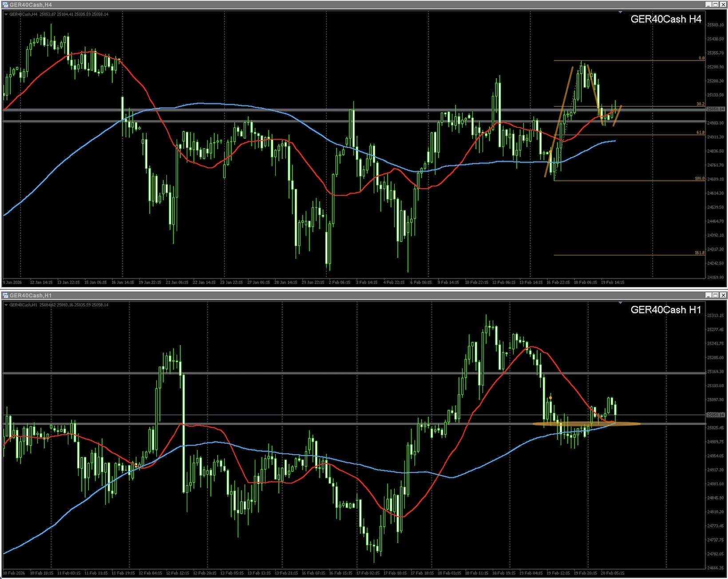Screen dimensions: 728x579
Task: Click the H4 chart shift triangle marker
Action: tap(620, 12)
